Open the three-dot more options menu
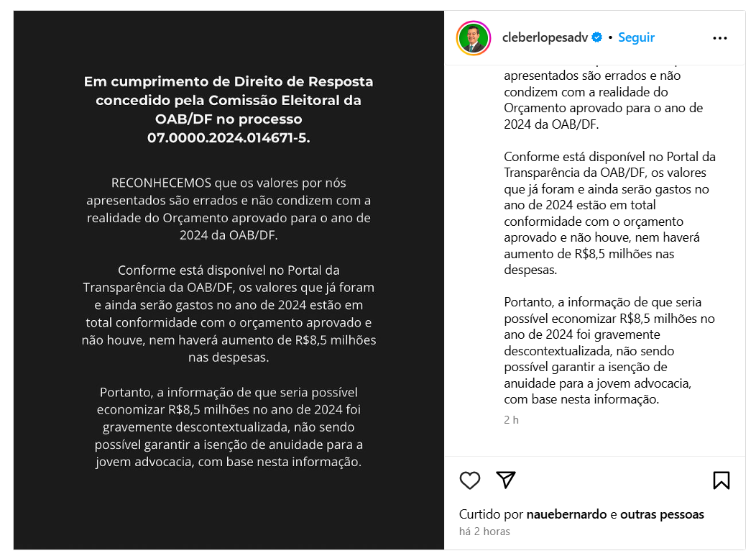Image resolution: width=756 pixels, height=556 pixels. [x=719, y=38]
